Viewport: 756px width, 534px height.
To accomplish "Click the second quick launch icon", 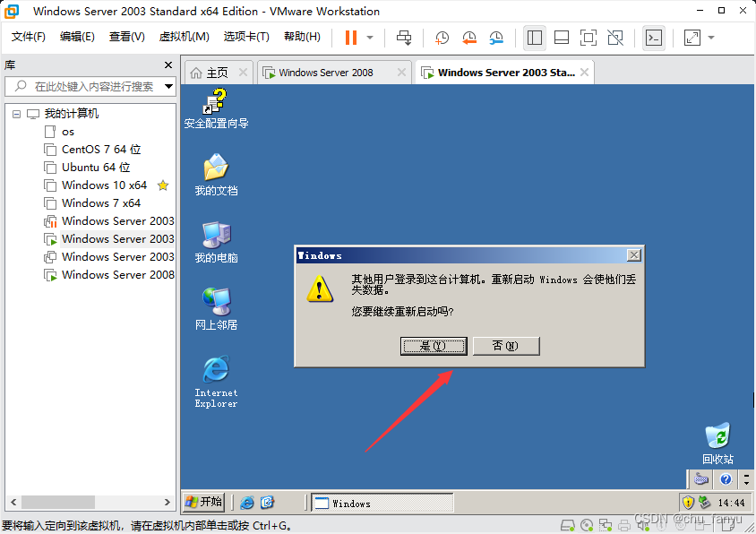I will [267, 503].
